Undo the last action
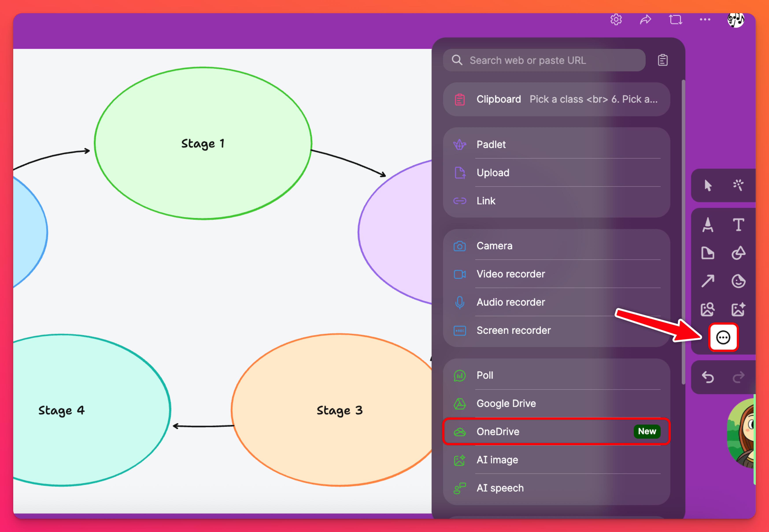The image size is (769, 532). 708,377
